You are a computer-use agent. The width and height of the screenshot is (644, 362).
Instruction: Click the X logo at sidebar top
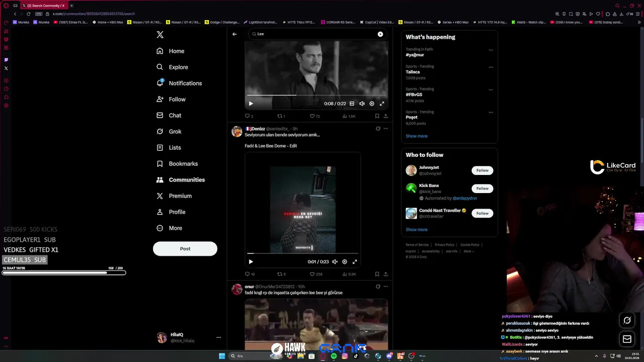pyautogui.click(x=160, y=35)
